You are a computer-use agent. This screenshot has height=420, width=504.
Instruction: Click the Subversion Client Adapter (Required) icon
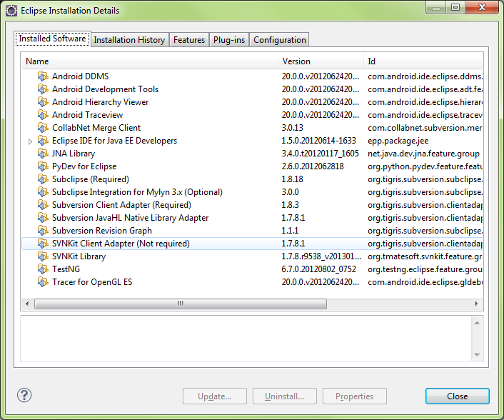coord(43,205)
